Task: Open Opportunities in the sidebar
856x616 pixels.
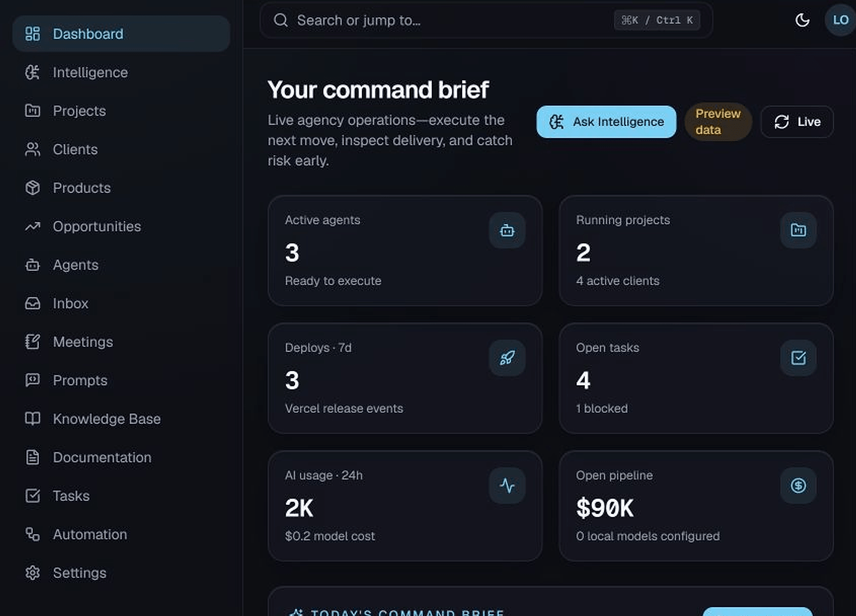Action: pyautogui.click(x=121, y=226)
